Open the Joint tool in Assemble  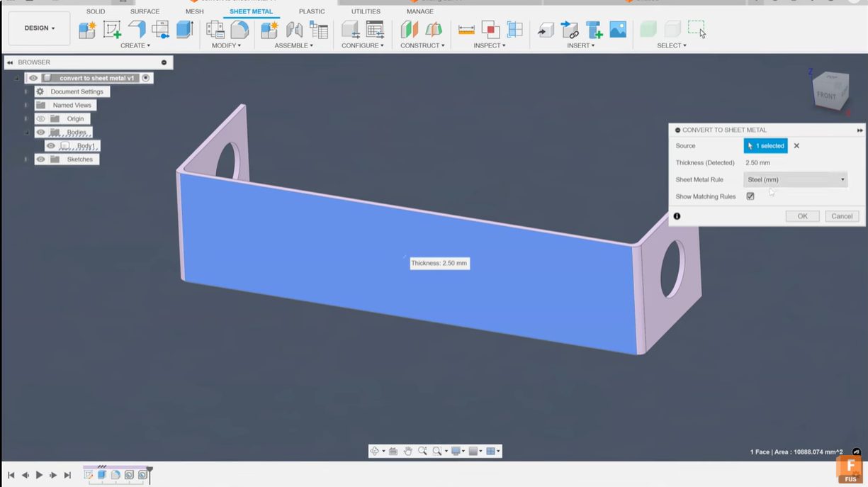[x=294, y=29]
